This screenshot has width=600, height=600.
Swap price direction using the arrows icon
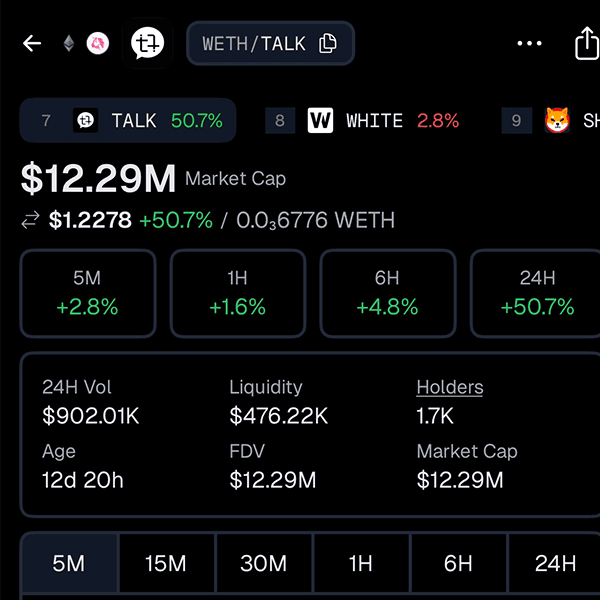30,220
